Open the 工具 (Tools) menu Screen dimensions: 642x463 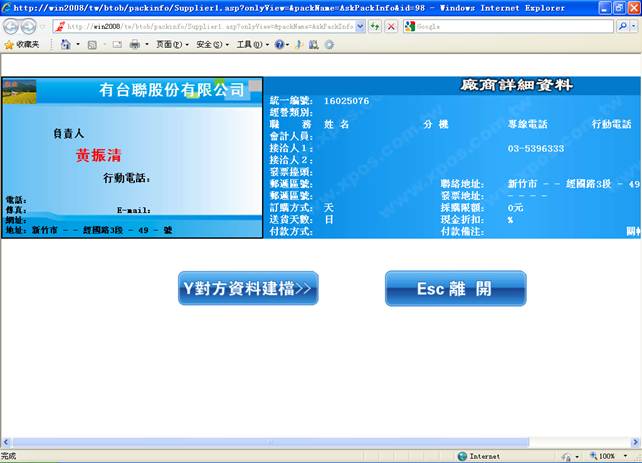pyautogui.click(x=250, y=45)
